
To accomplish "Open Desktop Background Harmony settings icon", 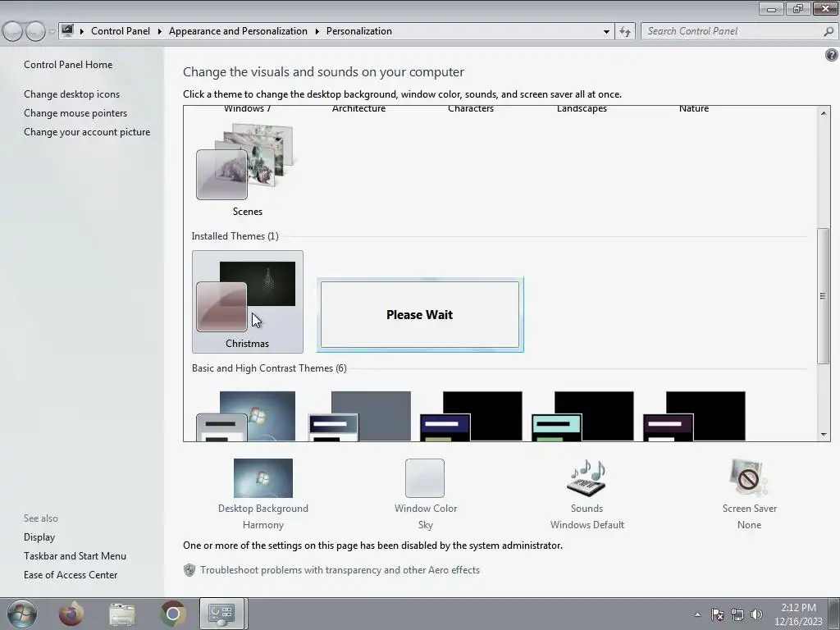I will tap(263, 478).
